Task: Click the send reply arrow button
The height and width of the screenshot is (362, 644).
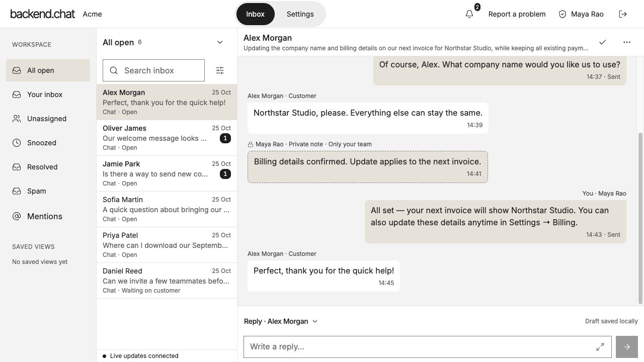Action: (x=627, y=347)
